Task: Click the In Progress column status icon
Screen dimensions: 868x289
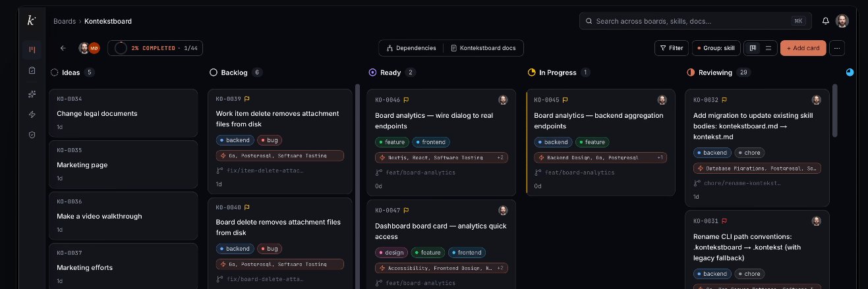Action: 531,72
